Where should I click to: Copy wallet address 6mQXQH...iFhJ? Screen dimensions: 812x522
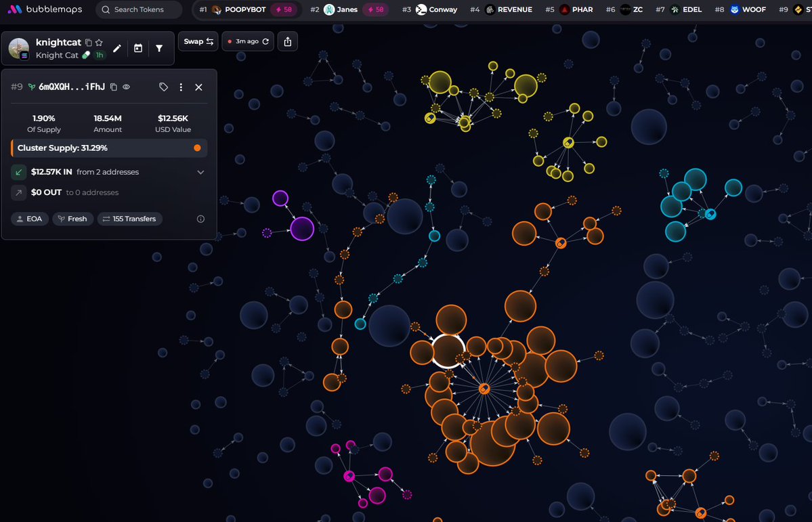click(x=113, y=87)
